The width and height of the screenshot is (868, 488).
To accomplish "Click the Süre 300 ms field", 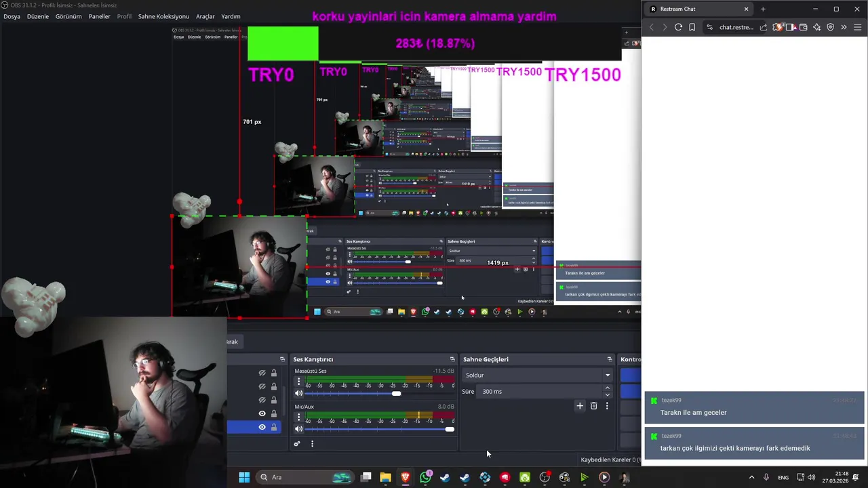I will tap(540, 391).
